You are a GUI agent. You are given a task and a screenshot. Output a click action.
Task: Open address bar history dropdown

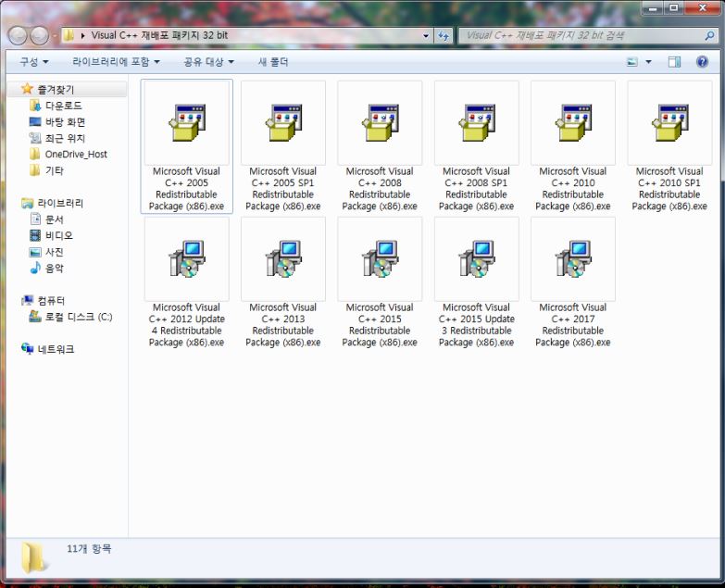pyautogui.click(x=426, y=35)
